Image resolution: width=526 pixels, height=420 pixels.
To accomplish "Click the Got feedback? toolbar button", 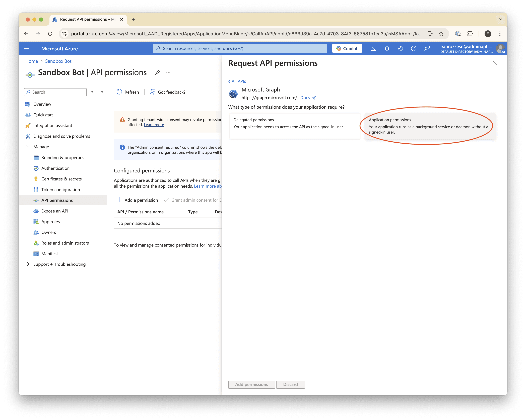I will (x=168, y=92).
